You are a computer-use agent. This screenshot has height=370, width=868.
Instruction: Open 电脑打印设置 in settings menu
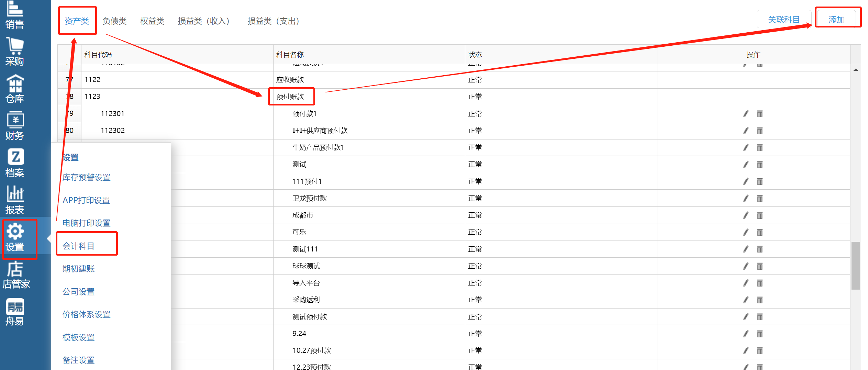click(x=87, y=223)
